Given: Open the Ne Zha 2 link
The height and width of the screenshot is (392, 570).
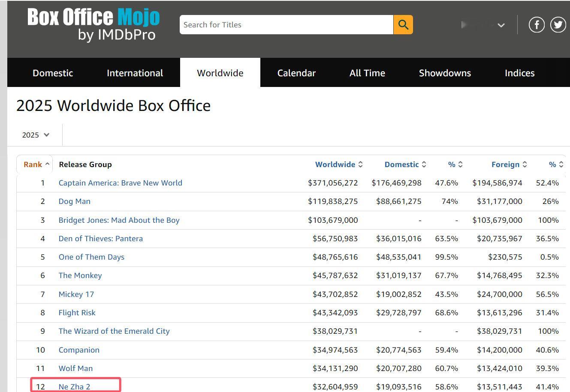Looking at the screenshot, I should coord(75,387).
